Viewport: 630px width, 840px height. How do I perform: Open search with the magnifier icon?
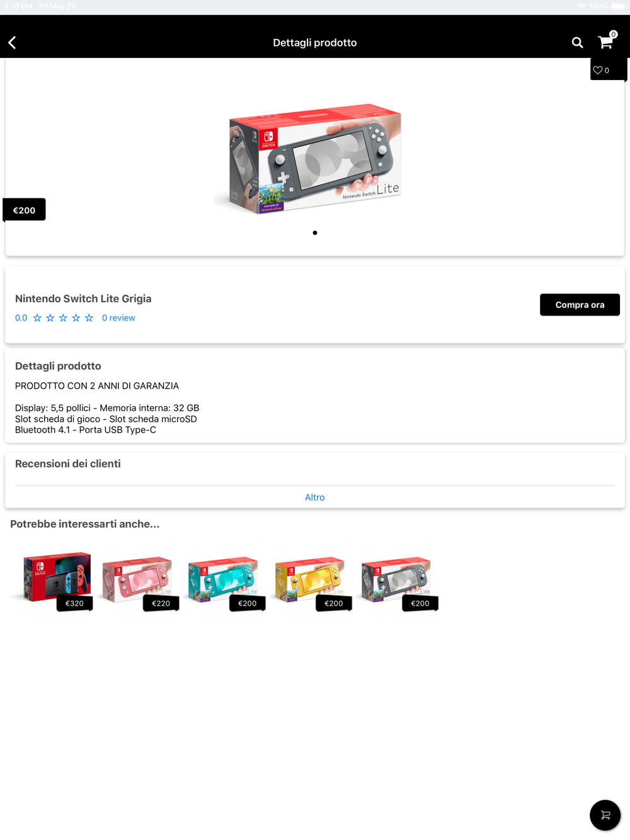(x=577, y=42)
